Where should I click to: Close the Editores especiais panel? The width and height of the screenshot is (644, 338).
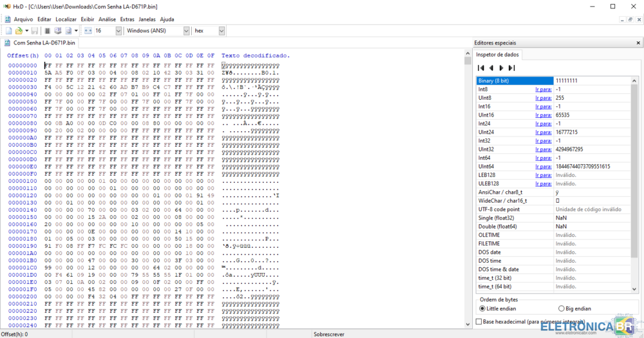coord(638,42)
